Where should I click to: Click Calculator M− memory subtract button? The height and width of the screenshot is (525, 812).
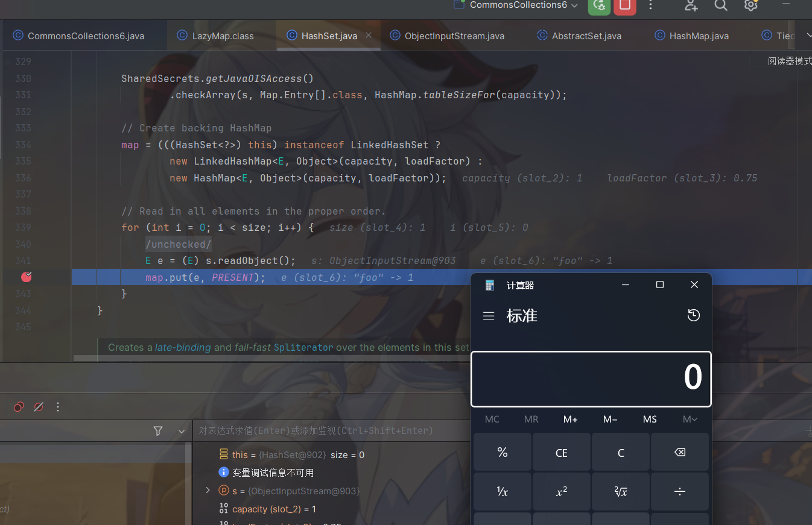tap(611, 419)
